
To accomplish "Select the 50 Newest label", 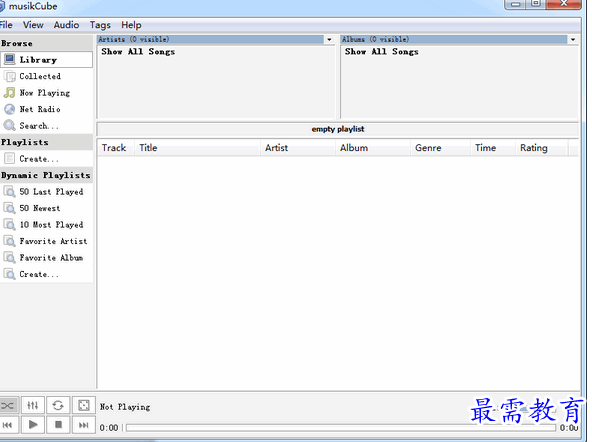I will (x=40, y=208).
